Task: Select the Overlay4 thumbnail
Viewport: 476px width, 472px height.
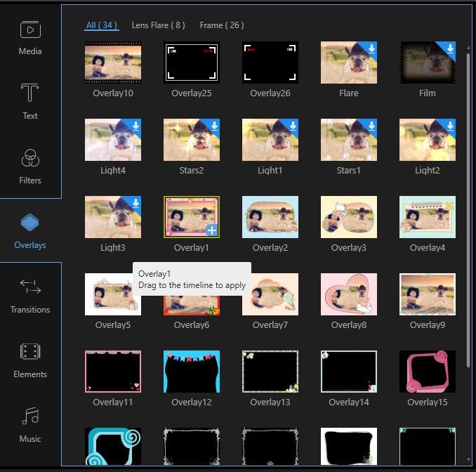Action: click(428, 217)
